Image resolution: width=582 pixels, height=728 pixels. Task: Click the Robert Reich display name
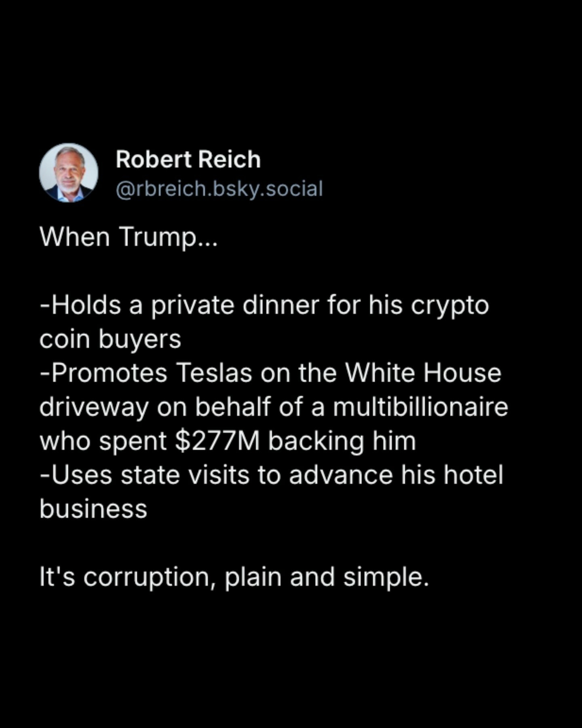188,159
